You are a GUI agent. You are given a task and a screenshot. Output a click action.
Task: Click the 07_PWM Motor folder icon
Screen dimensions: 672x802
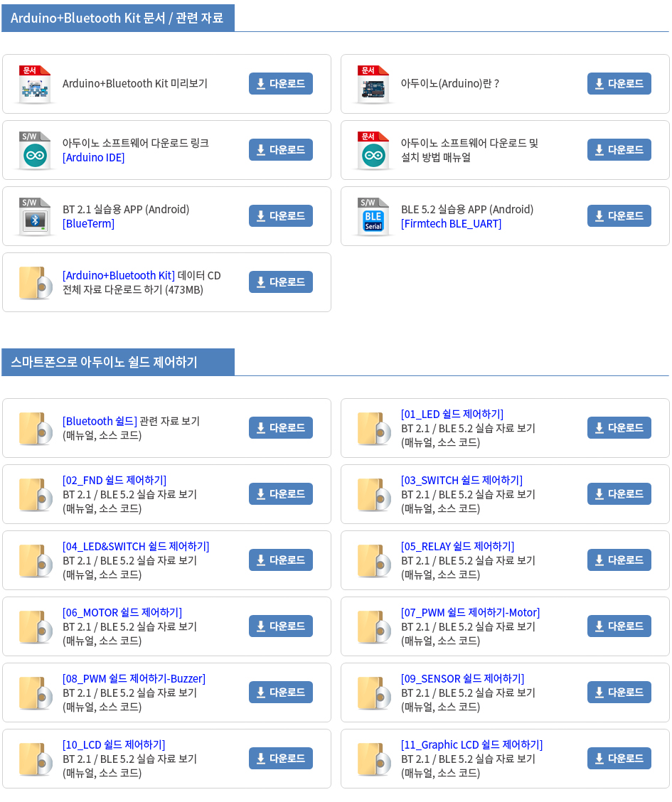(374, 626)
